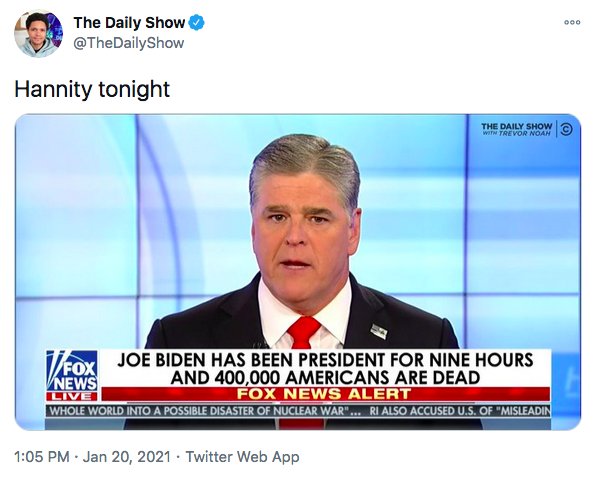Click the "RI also accused U.S." ticker text

tap(460, 411)
